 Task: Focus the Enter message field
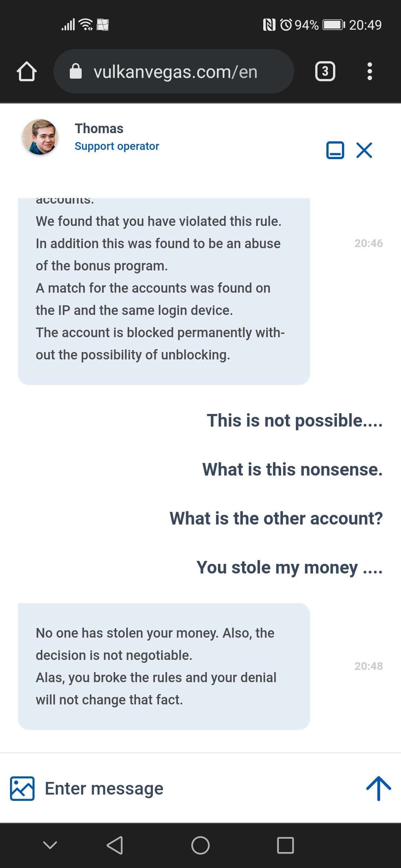pyautogui.click(x=186, y=788)
